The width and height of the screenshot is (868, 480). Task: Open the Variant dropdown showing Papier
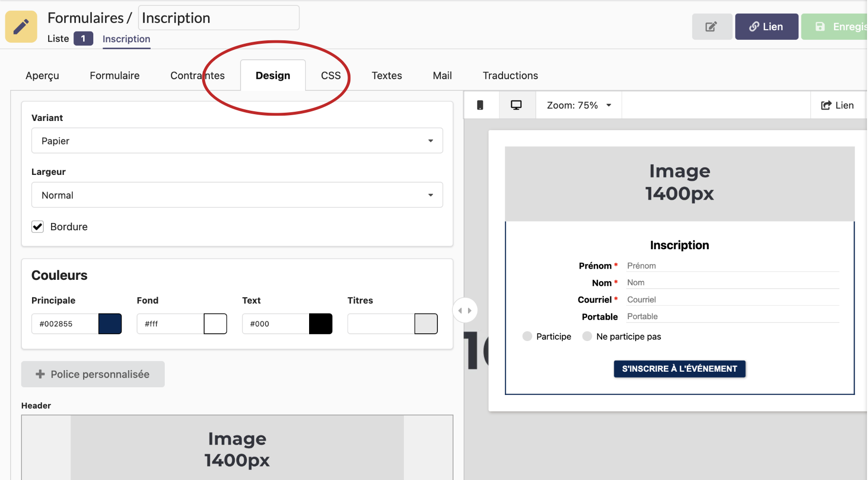click(237, 141)
